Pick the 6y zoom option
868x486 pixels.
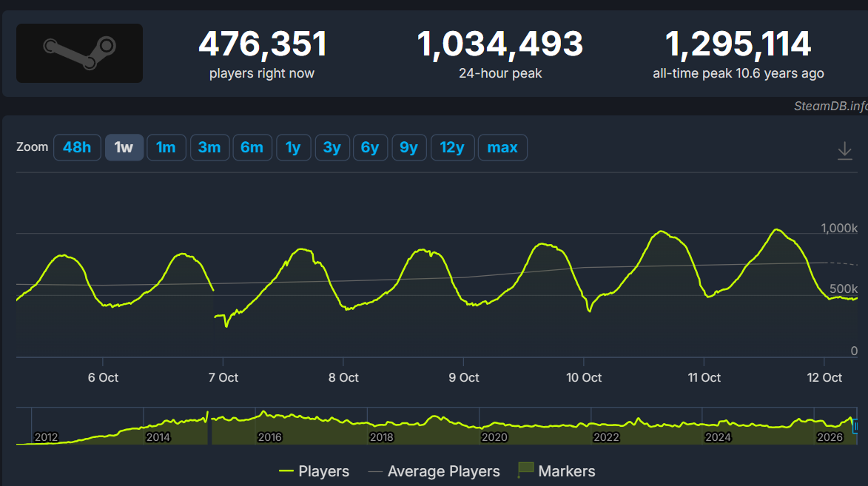(x=370, y=147)
